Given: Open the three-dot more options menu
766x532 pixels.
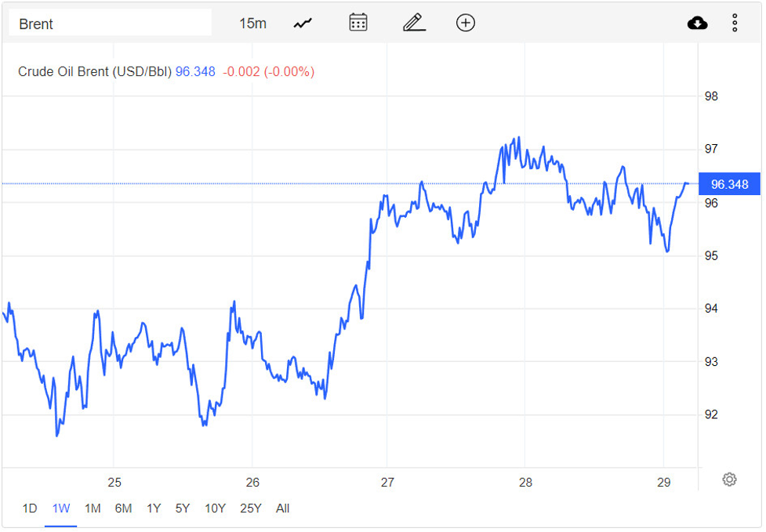Looking at the screenshot, I should click(735, 24).
